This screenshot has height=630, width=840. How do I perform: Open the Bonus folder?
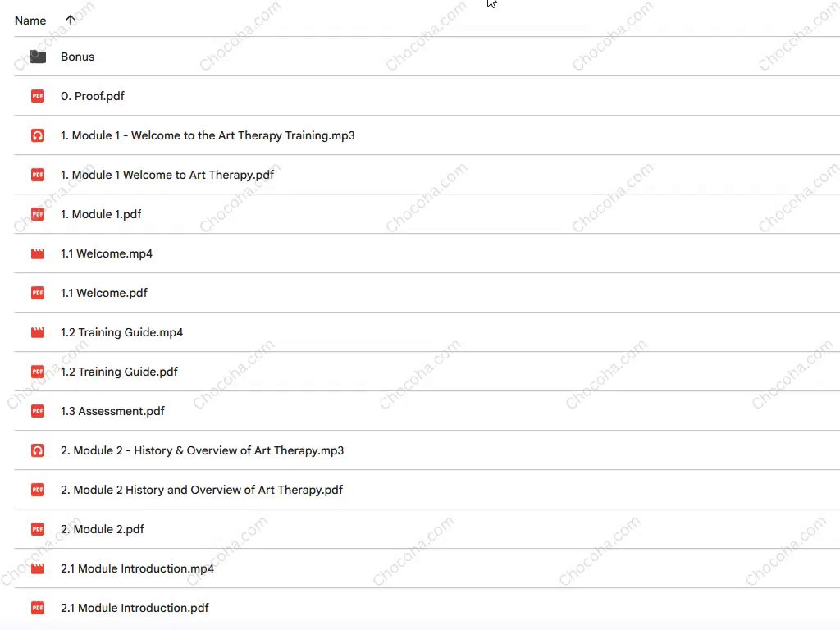tap(77, 57)
